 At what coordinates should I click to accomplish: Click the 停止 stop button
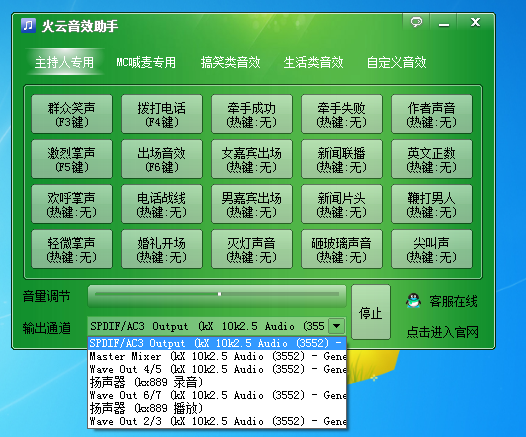click(371, 312)
